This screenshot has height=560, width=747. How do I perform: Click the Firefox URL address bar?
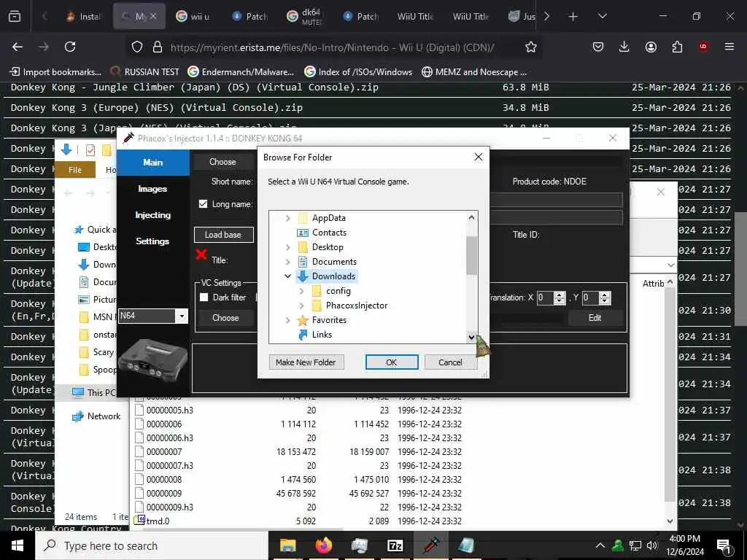click(x=333, y=47)
